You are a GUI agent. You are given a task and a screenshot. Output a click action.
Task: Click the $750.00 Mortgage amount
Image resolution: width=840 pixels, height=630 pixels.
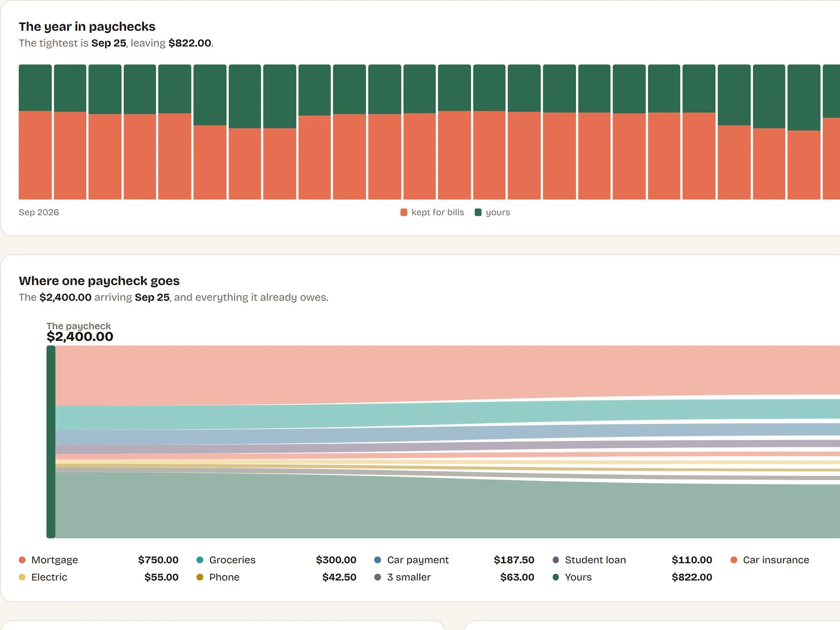point(158,560)
